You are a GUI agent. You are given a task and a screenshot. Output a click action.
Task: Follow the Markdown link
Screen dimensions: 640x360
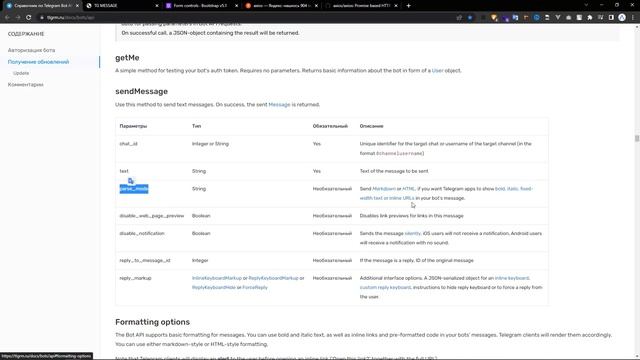384,189
